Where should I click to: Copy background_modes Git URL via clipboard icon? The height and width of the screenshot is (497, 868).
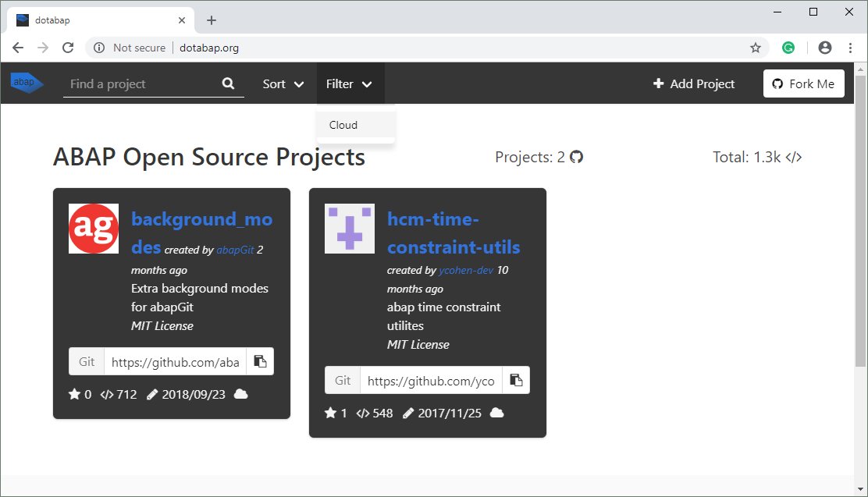[x=260, y=361]
